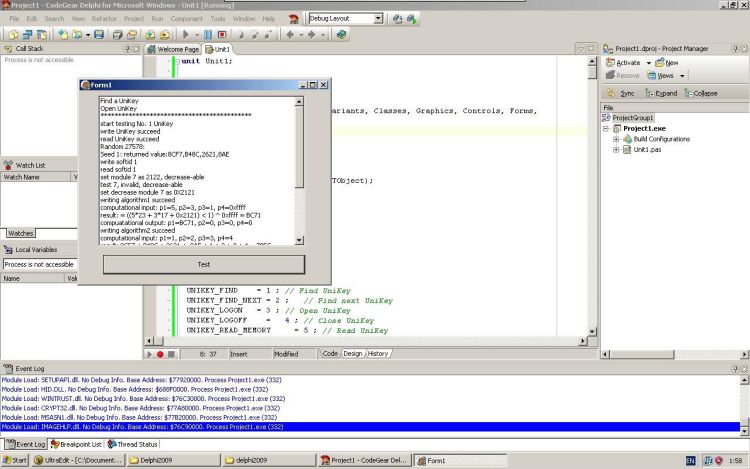This screenshot has width=750, height=469.
Task: Open the Run button dropdown arrow
Action: click(x=197, y=35)
